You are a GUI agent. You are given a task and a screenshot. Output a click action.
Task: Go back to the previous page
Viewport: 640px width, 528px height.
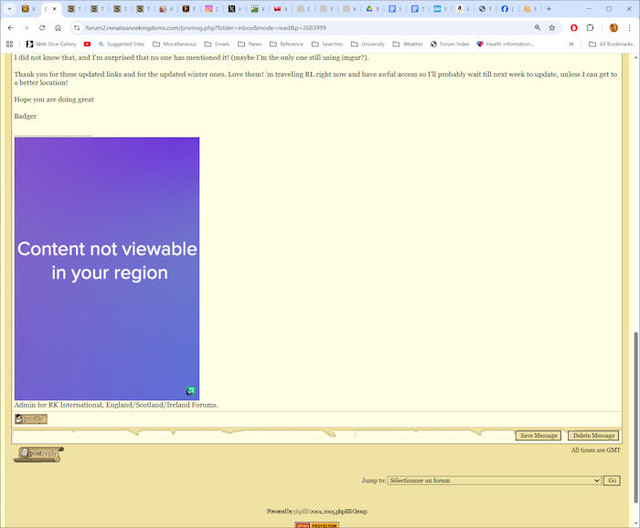click(x=11, y=28)
